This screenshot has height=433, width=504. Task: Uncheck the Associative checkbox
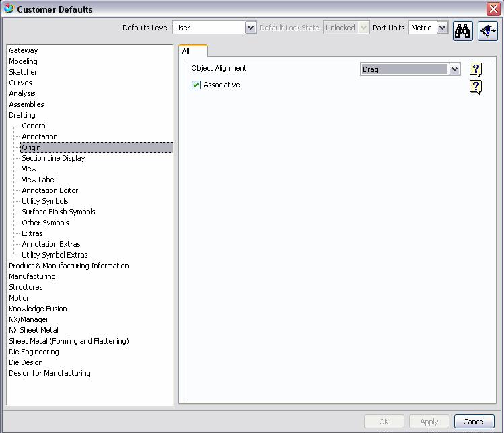pyautogui.click(x=196, y=85)
